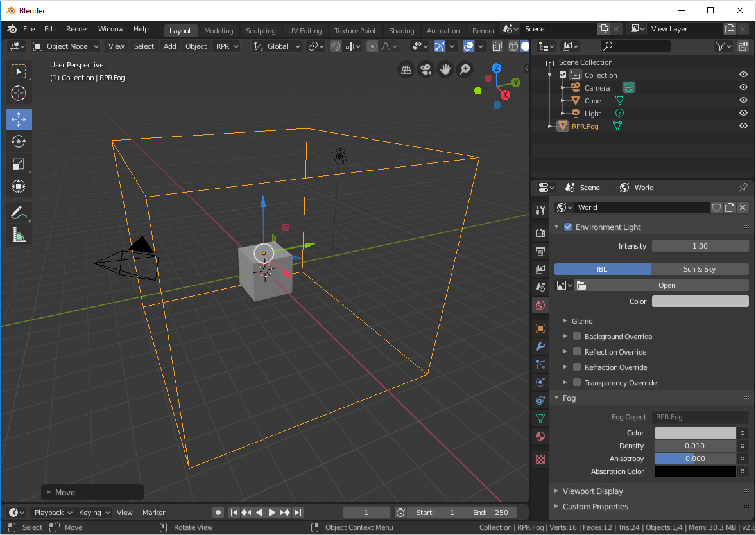
Task: Open the Object Data properties tab icon
Action: (x=540, y=417)
